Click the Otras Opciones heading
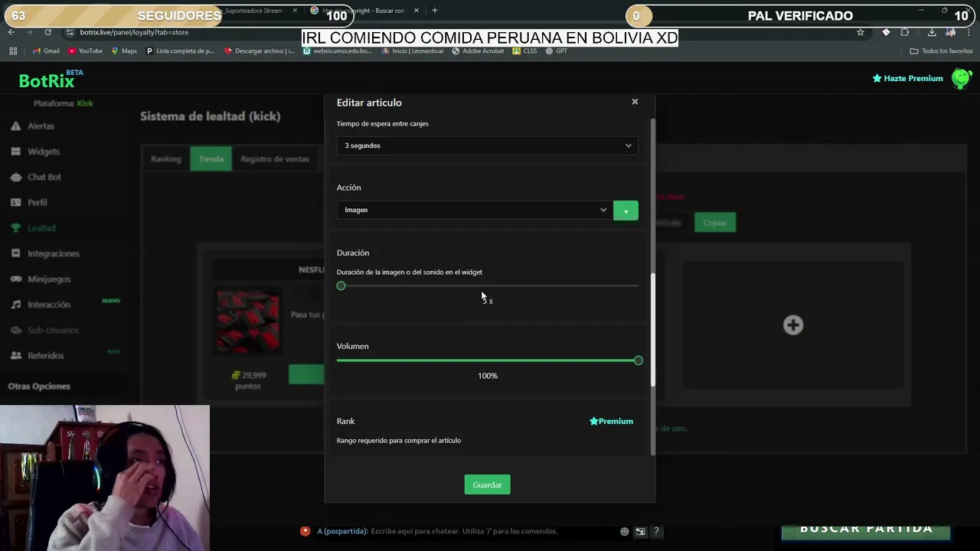This screenshot has width=980, height=551. (39, 386)
